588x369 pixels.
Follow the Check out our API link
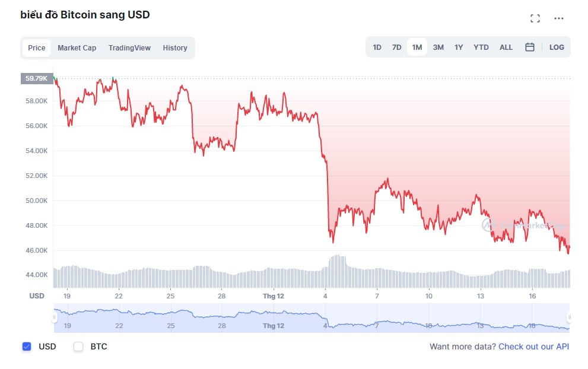(x=533, y=346)
